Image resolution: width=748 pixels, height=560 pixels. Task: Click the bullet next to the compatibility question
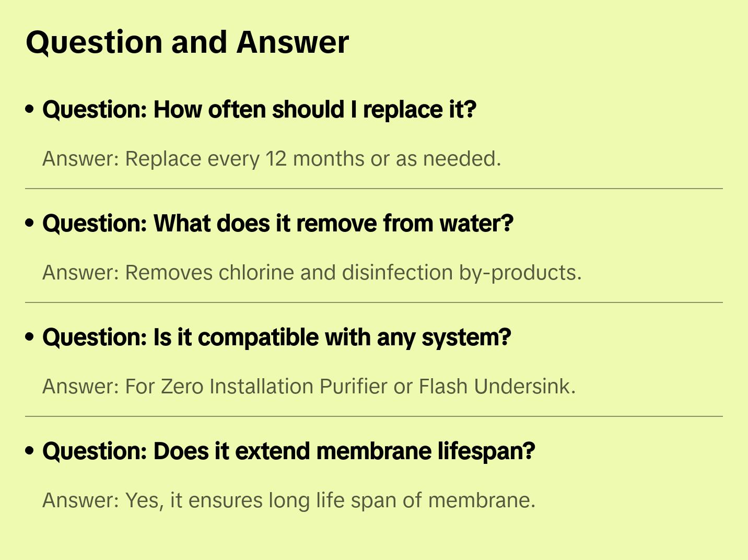pyautogui.click(x=30, y=337)
